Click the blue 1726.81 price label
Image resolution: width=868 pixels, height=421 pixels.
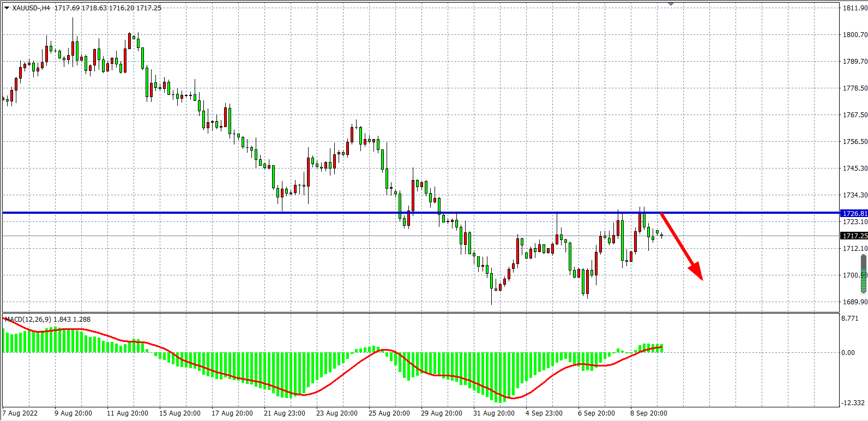pos(854,213)
